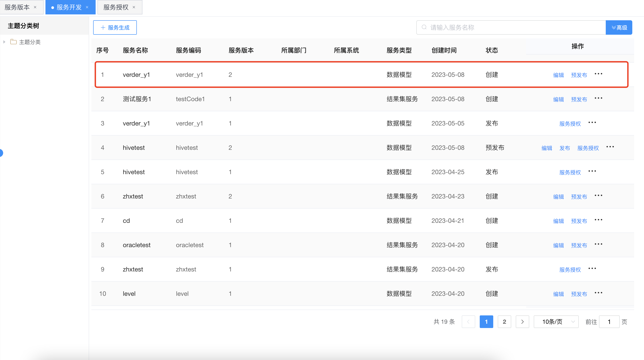Viewport: 644px width, 360px height.
Task: Click the 服务生成 button
Action: click(x=115, y=27)
